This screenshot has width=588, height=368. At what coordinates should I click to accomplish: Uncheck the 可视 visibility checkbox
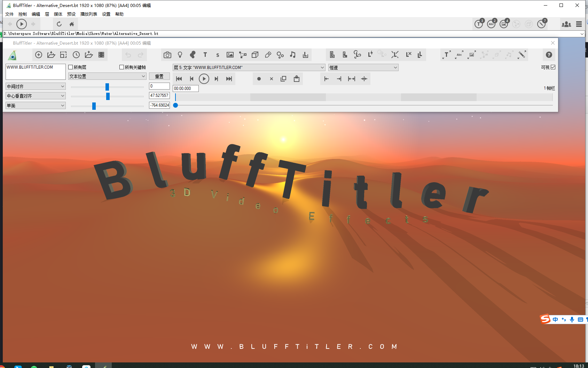(553, 67)
